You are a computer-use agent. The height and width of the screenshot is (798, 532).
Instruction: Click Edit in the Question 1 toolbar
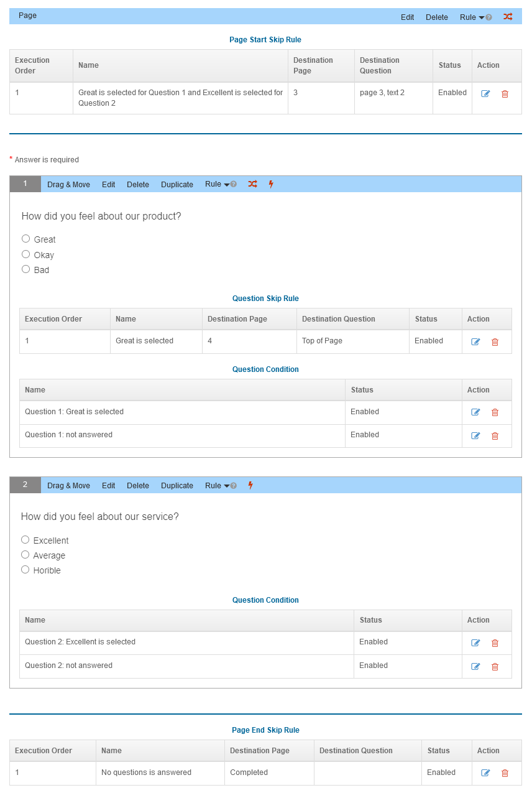109,185
